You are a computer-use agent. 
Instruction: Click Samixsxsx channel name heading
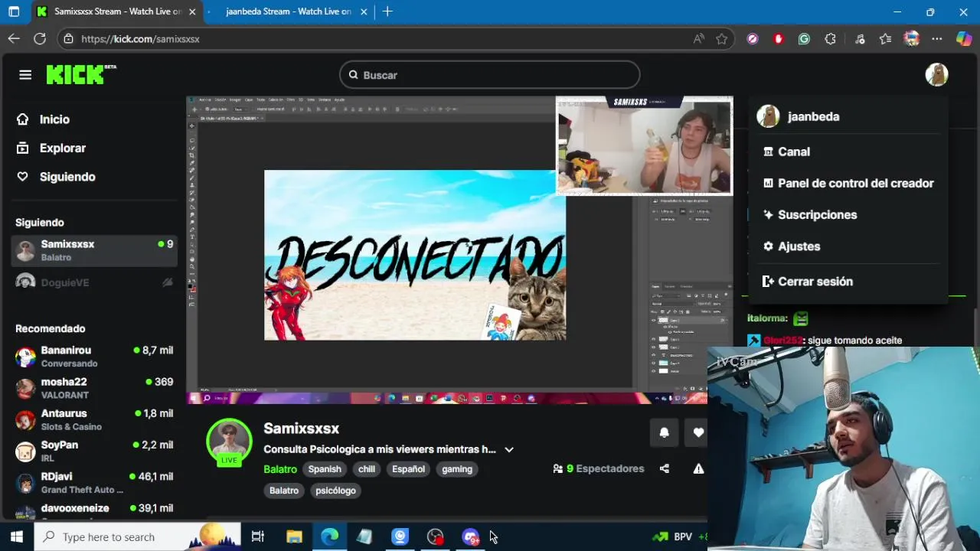click(x=301, y=429)
